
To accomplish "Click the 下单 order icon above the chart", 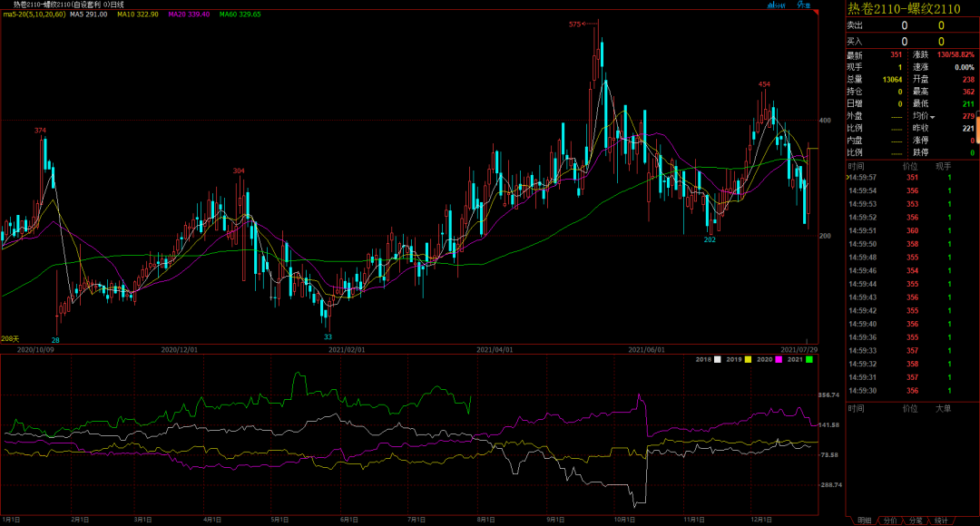I will pos(804,5).
